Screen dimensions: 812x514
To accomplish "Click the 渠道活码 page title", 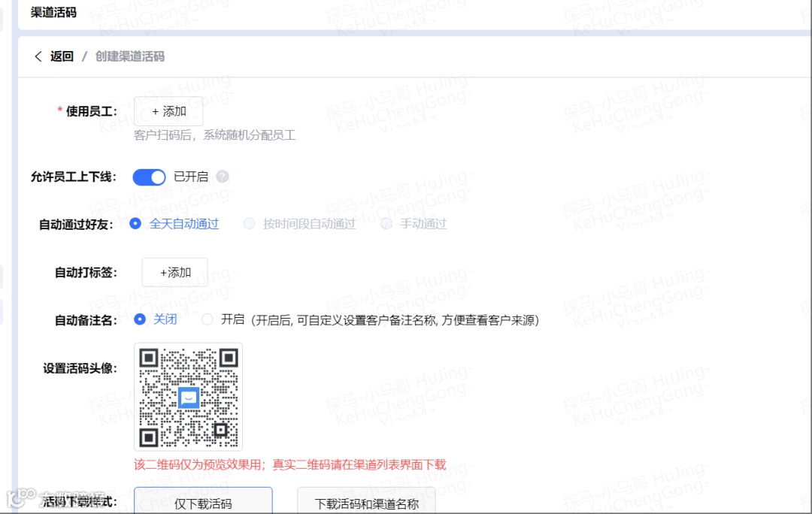I will tap(53, 13).
